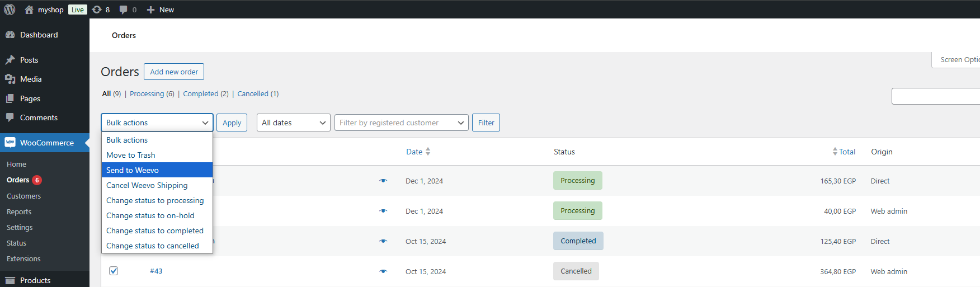Filter by Cancelled (1) orders
Image resolution: width=980 pixels, height=287 pixels.
point(258,94)
